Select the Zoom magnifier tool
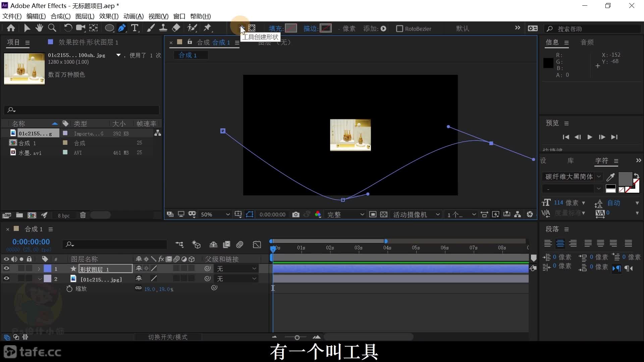The image size is (644, 362). pyautogui.click(x=52, y=28)
